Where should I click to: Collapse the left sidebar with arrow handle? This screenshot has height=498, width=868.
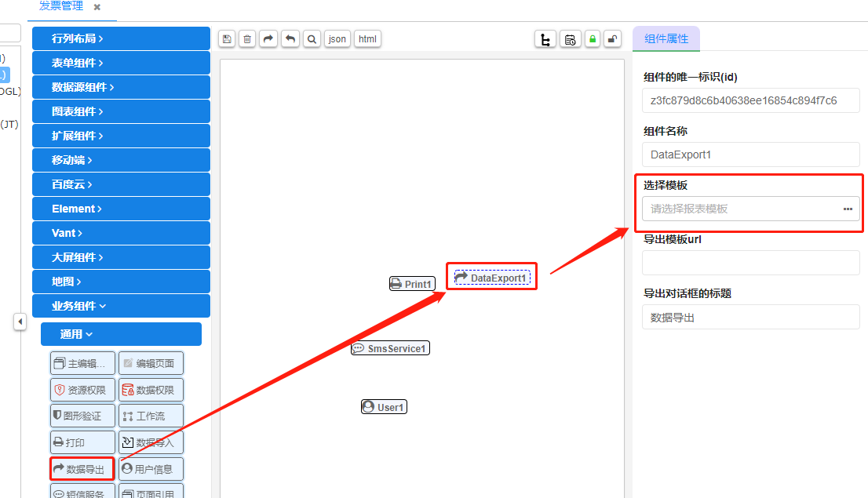point(20,322)
